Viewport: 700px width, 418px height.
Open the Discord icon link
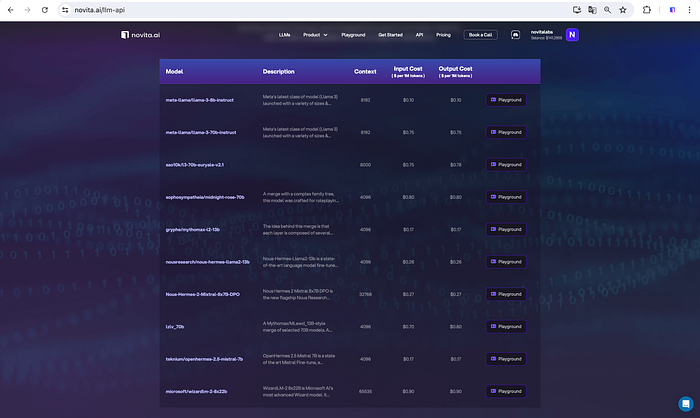515,35
